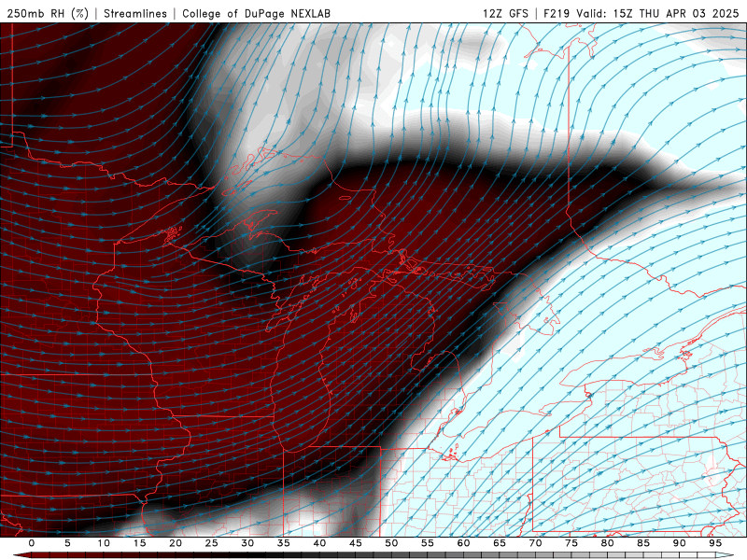Image resolution: width=747 pixels, height=560 pixels.
Task: Click the colorbar value '20'
Action: tap(176, 543)
